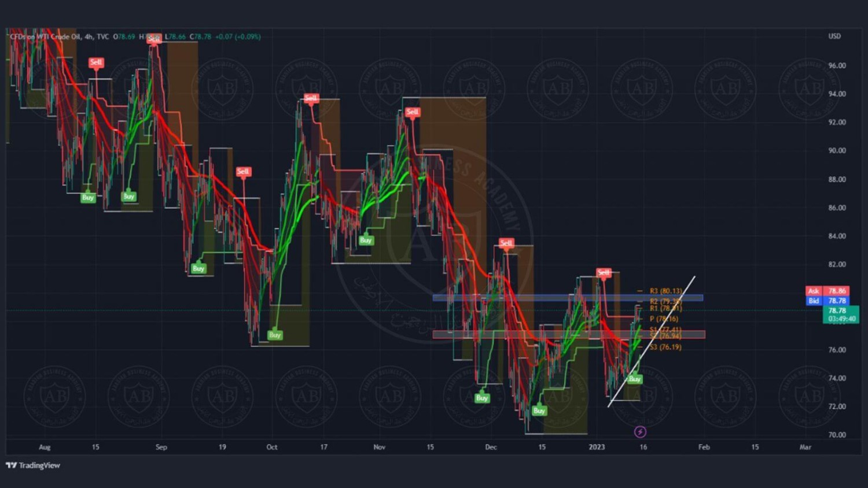This screenshot has width=868, height=488.
Task: Click the Buy label below the Dec tick
Action: coord(482,398)
